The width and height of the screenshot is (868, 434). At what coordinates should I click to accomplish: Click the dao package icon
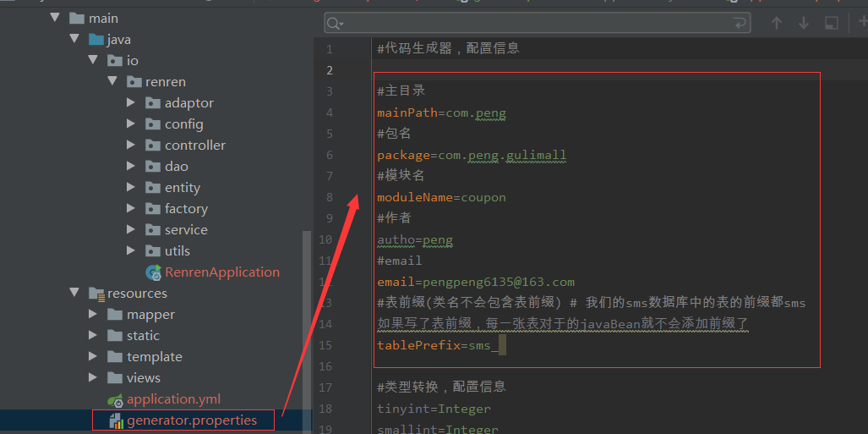pyautogui.click(x=153, y=166)
